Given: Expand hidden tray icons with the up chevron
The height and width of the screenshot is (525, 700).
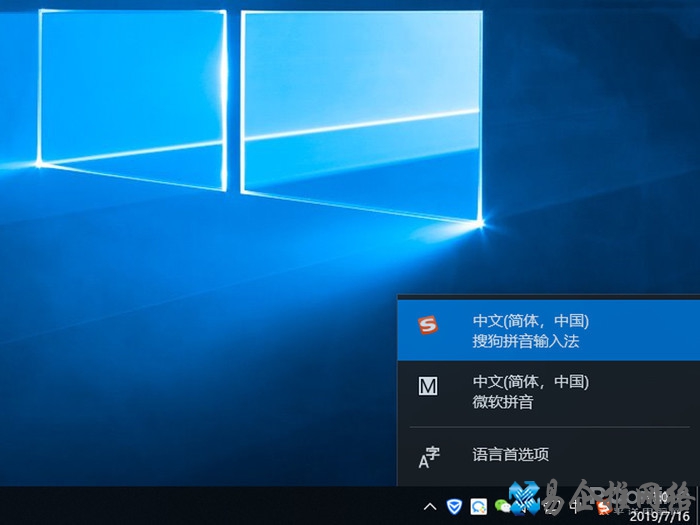Looking at the screenshot, I should tap(430, 506).
